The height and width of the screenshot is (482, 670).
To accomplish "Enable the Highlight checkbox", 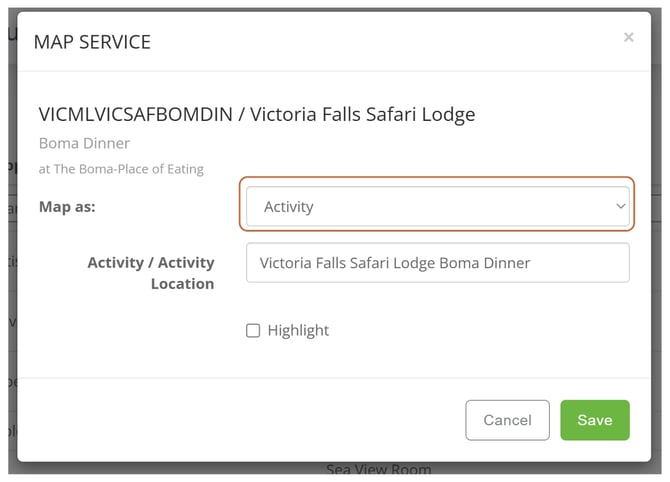I will tap(253, 331).
